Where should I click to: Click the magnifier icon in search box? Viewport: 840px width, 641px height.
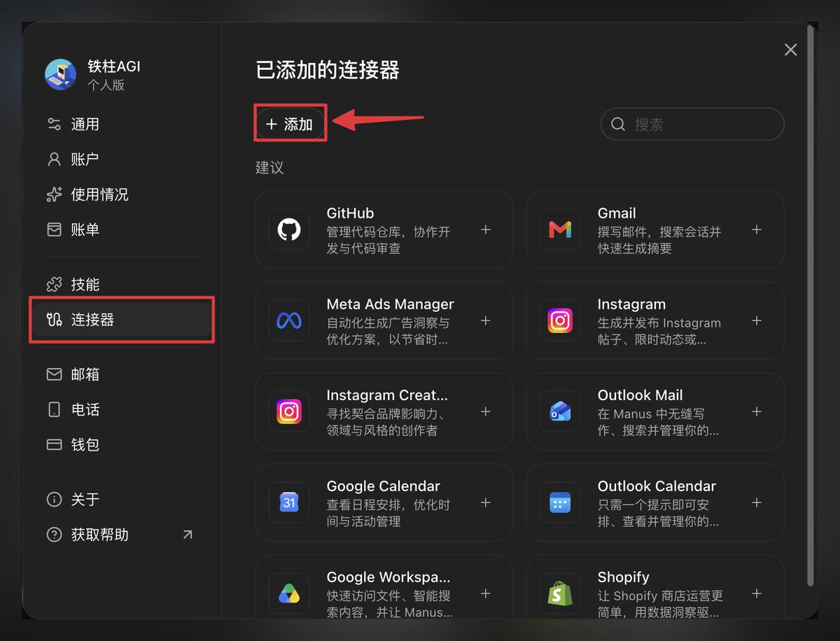coord(618,125)
